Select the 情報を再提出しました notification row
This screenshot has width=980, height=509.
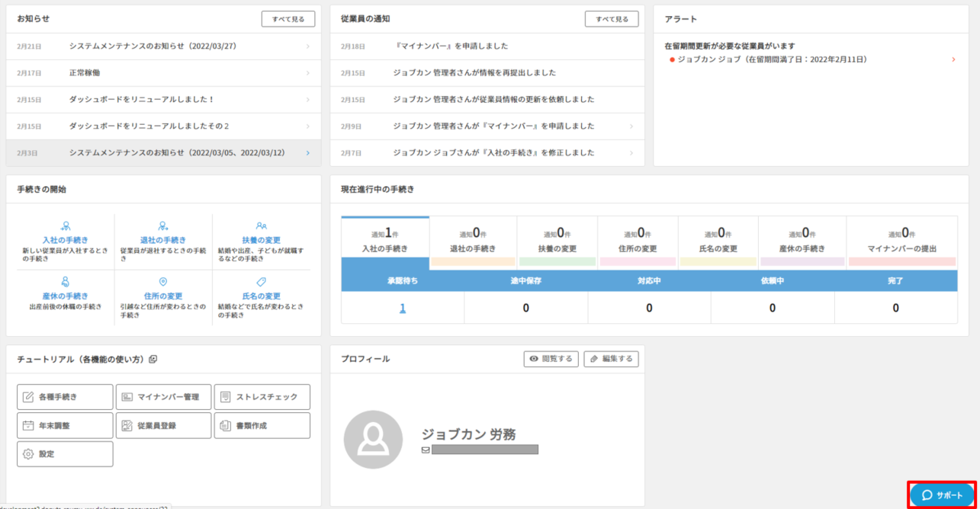point(487,73)
